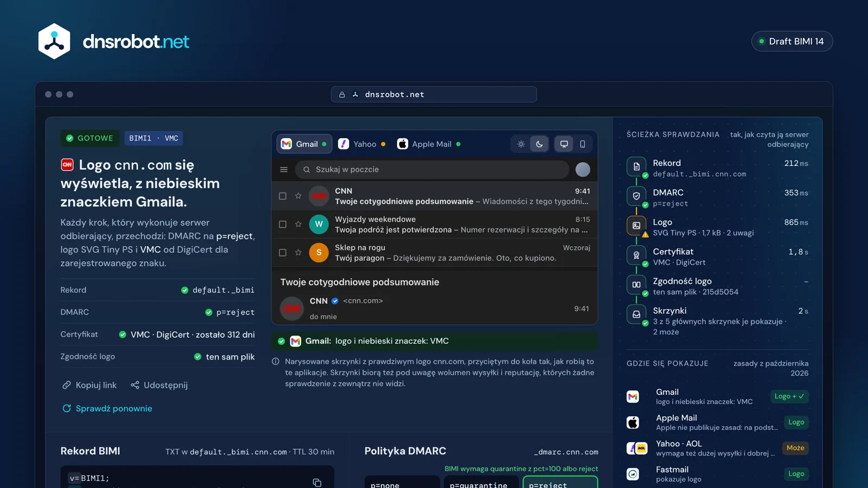Click the Fastmail icon in provider list
The image size is (868, 488).
point(633,474)
